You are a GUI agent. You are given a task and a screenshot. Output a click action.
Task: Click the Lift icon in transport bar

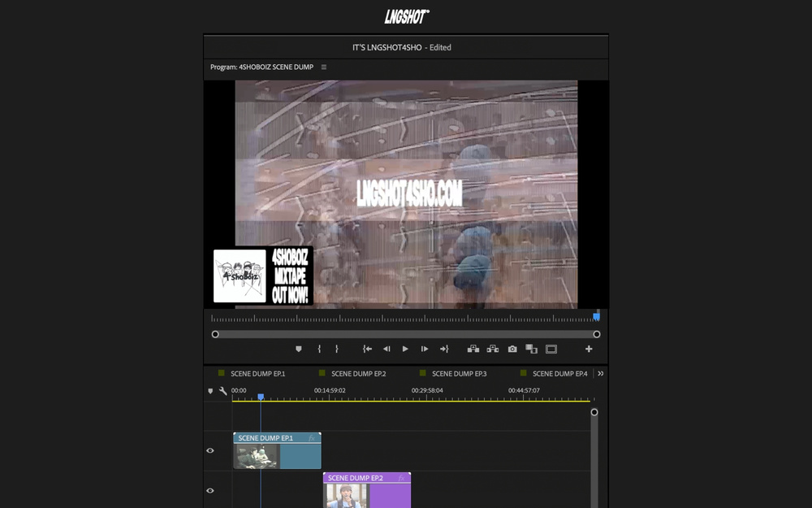473,349
